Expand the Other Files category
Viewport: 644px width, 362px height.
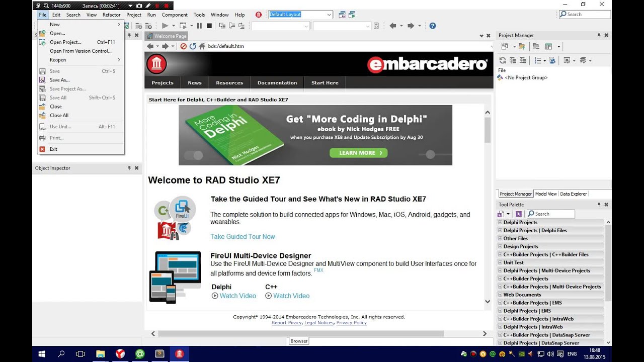[x=500, y=238]
